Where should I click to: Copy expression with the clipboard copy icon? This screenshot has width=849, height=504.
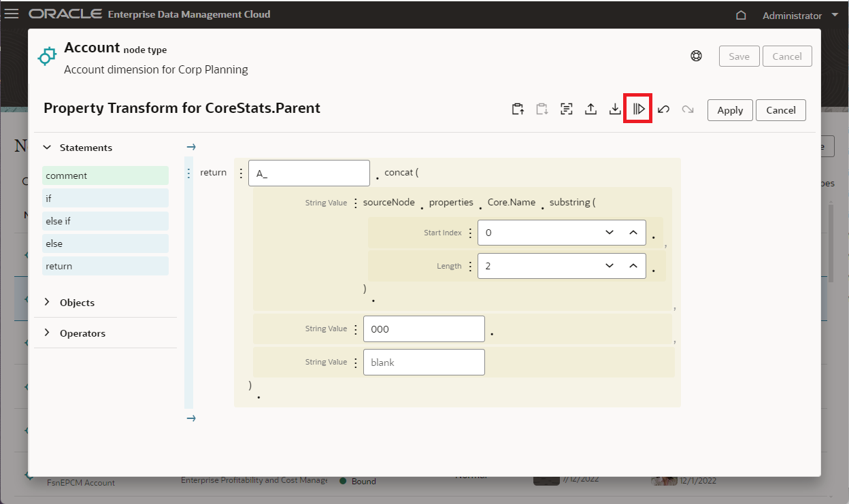tap(518, 109)
